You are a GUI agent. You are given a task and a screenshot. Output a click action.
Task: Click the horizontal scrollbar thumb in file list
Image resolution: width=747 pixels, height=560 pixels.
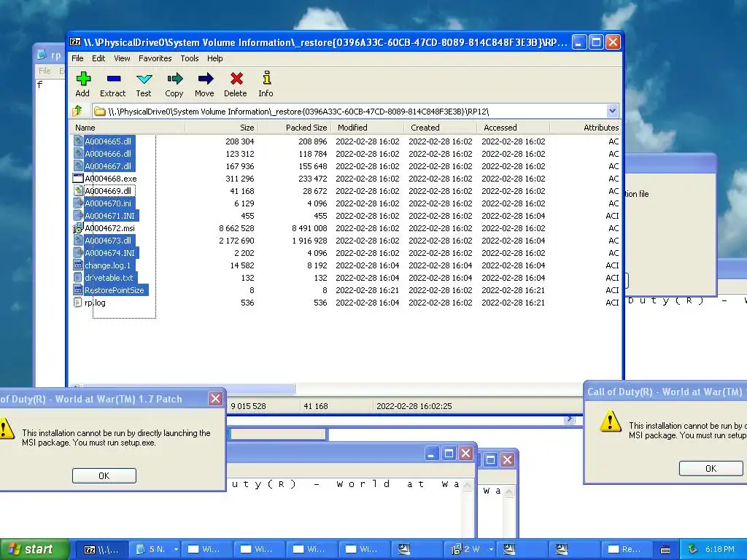[x=189, y=389]
